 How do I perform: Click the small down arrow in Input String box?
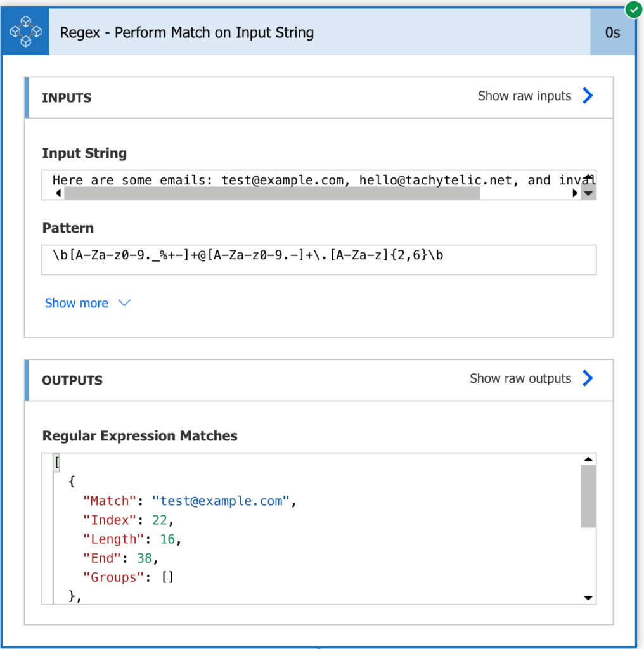[589, 193]
